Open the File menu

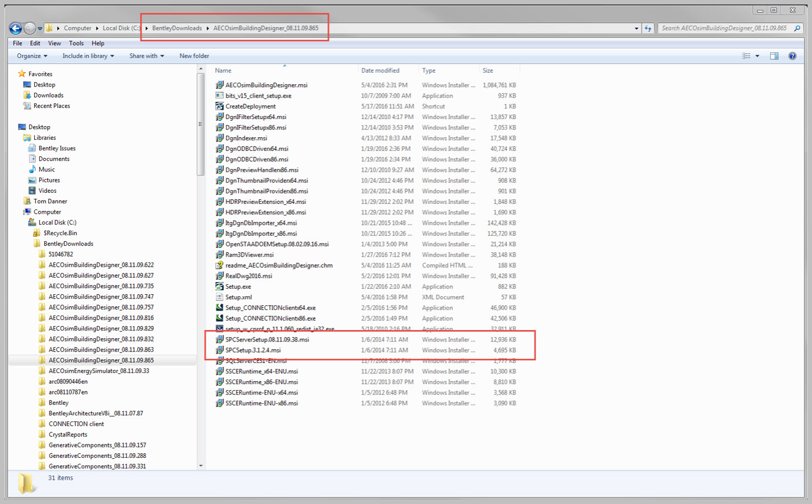point(18,43)
